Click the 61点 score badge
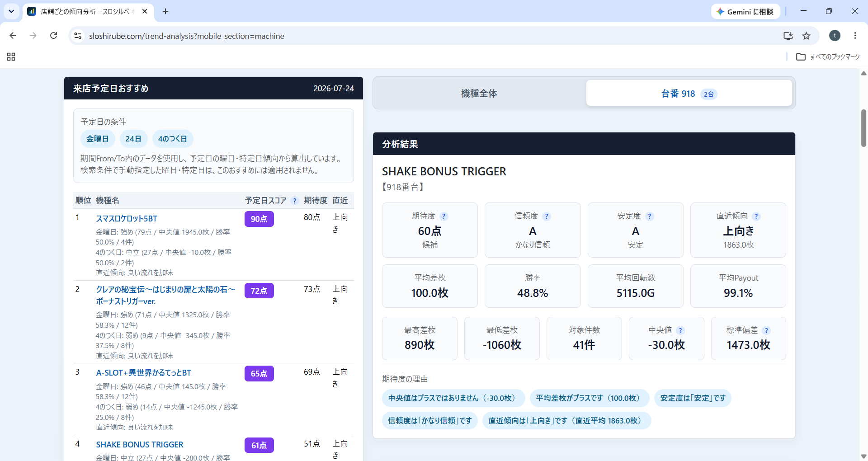The width and height of the screenshot is (868, 461). 259,445
